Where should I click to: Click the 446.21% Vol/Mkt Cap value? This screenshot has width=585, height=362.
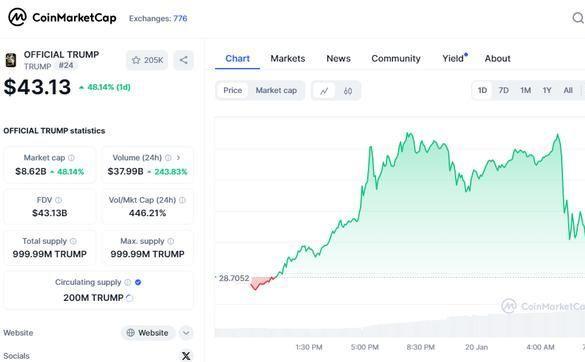point(147,213)
